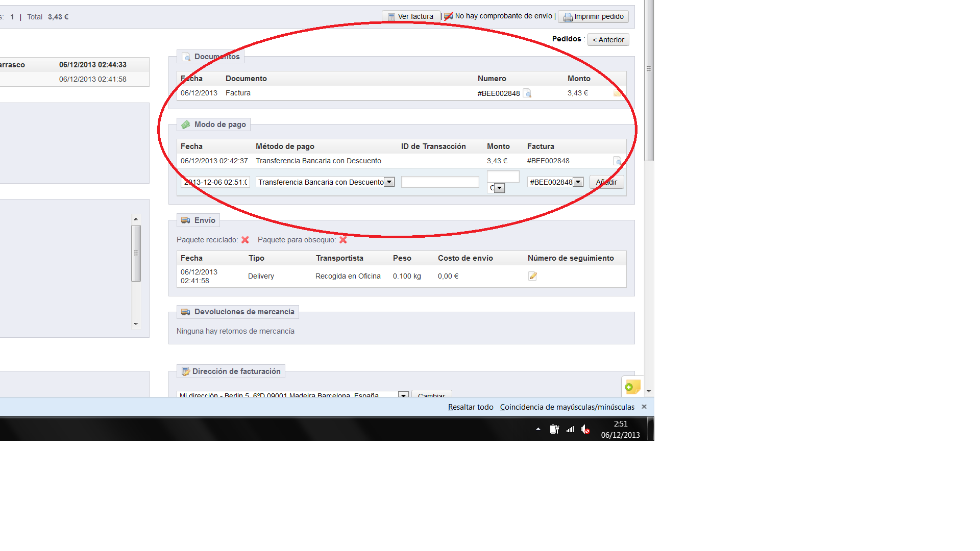Screen dimensions: 980x551
Task: Click the Método de pago column header
Action: click(285, 146)
